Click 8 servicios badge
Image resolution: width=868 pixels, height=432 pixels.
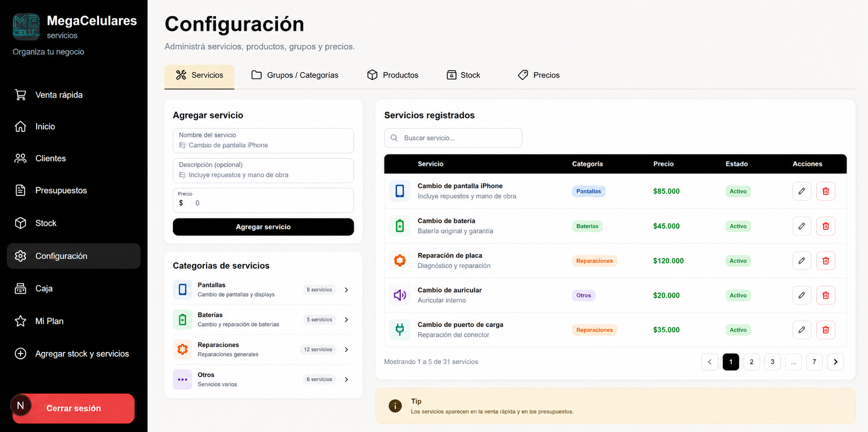(x=319, y=290)
